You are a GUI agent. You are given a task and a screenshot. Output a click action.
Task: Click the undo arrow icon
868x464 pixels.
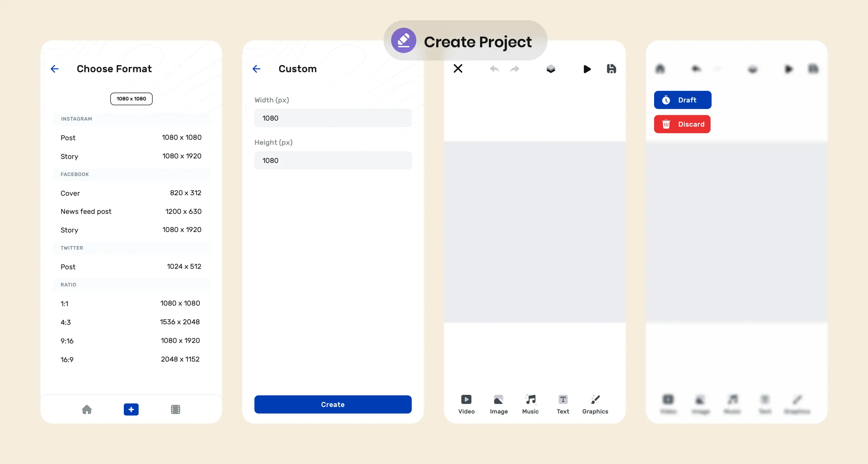point(494,69)
